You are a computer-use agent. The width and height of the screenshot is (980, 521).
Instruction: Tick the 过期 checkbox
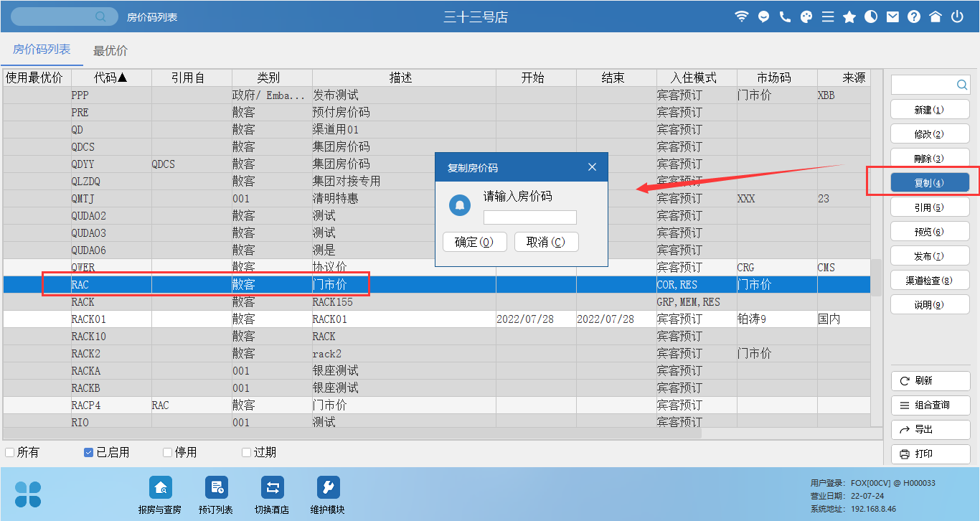click(246, 453)
